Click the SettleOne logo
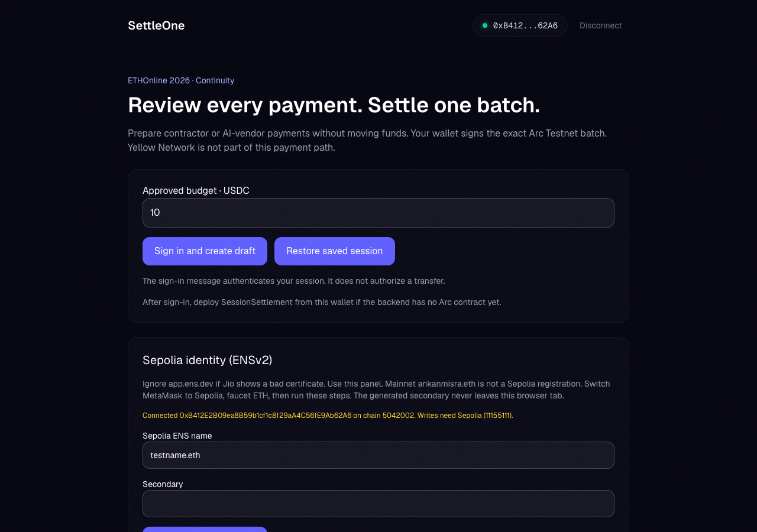Viewport: 757px width, 532px height. click(x=156, y=25)
